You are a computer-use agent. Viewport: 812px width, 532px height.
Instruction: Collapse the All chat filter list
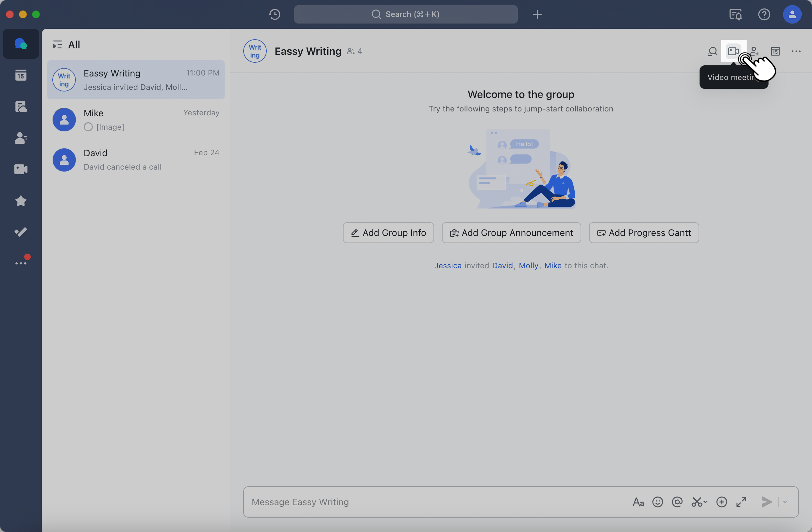[x=57, y=45]
